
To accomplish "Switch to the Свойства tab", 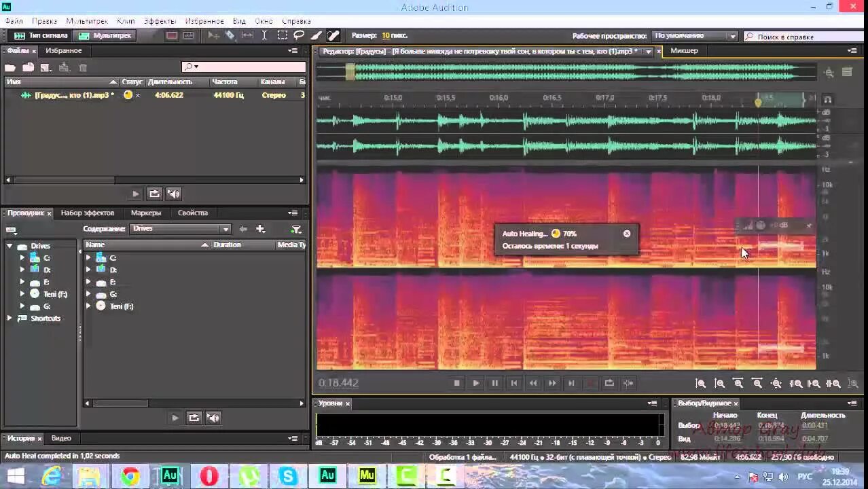I will point(193,213).
